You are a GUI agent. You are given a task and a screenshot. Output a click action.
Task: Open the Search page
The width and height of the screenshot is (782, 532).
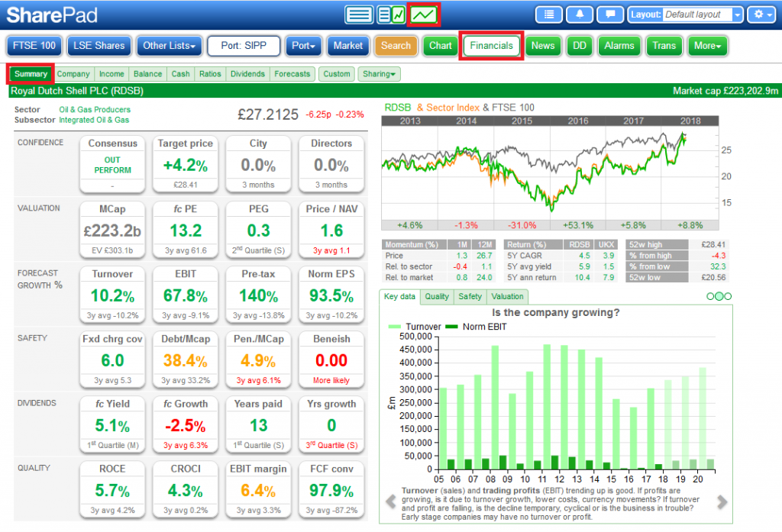(x=396, y=46)
